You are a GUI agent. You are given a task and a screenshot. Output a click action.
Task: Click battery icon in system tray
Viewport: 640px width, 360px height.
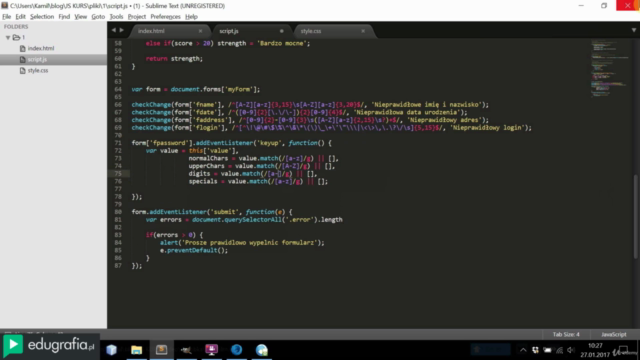(x=547, y=350)
